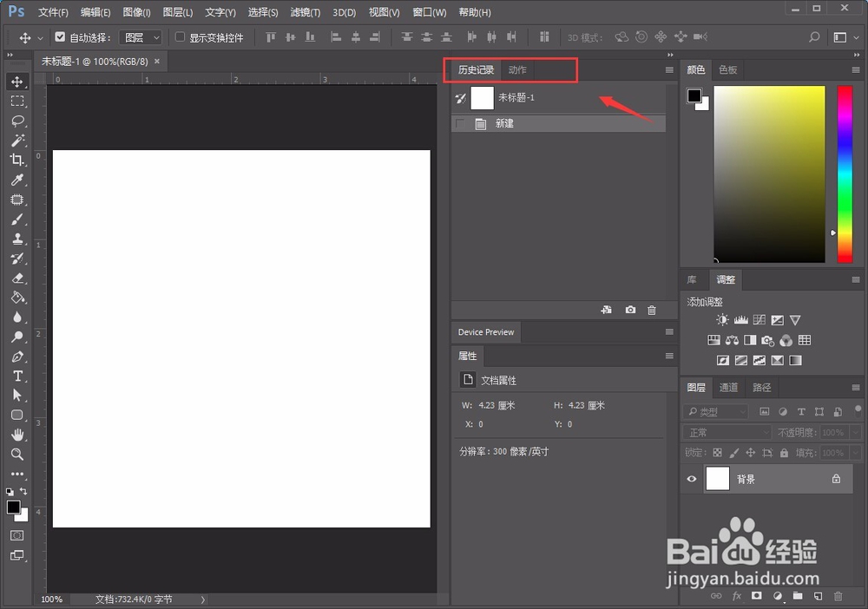
Task: Toggle lock all padlock icon
Action: coord(784,453)
